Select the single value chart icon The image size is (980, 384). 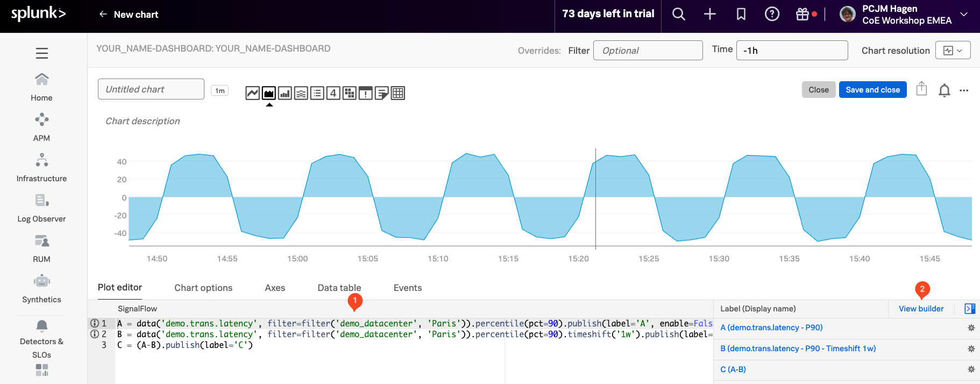pyautogui.click(x=333, y=93)
